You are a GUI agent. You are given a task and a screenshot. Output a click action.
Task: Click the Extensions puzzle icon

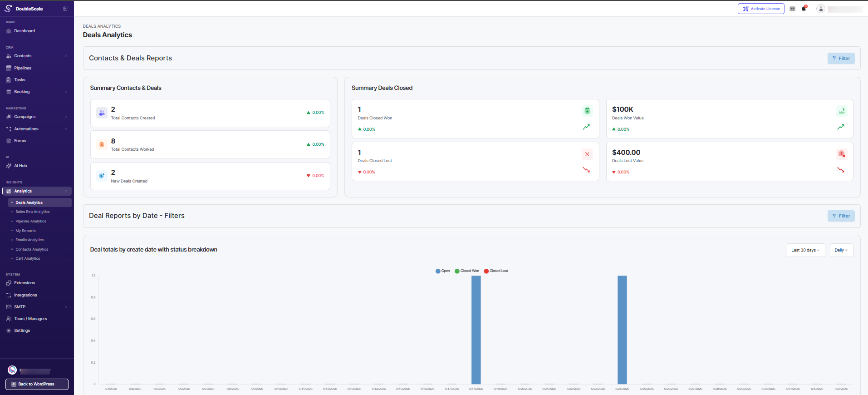9,283
